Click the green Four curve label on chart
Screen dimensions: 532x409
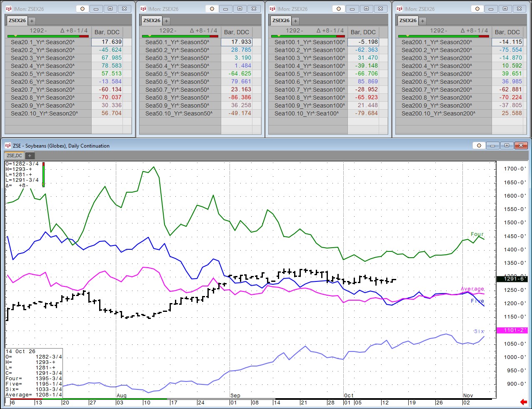(x=477, y=234)
